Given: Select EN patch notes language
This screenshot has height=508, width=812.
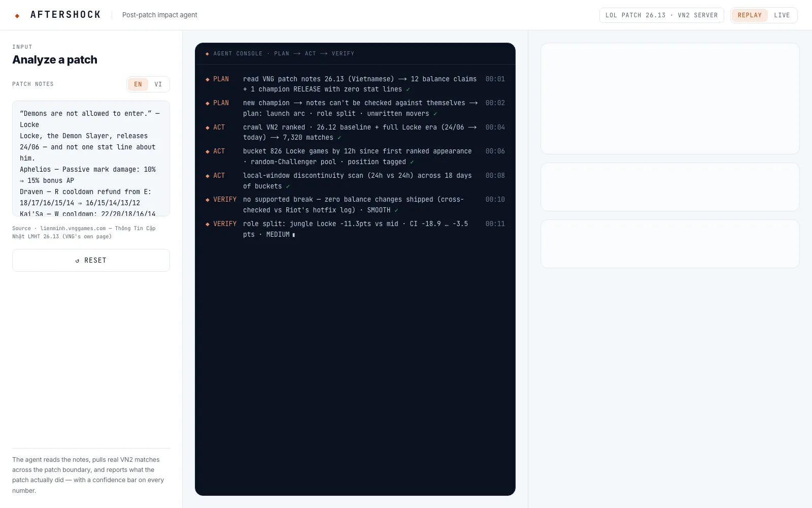Looking at the screenshot, I should [x=138, y=84].
